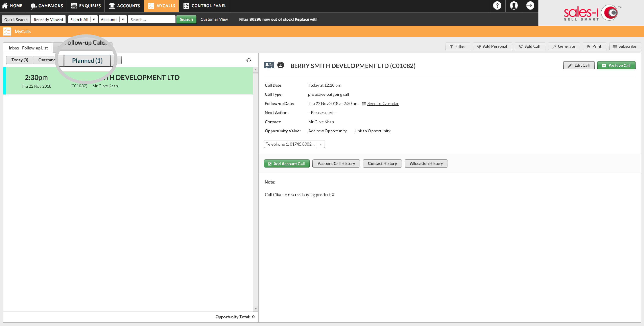Image resolution: width=644 pixels, height=326 pixels.
Task: Click the sales-i logo
Action: [591, 13]
